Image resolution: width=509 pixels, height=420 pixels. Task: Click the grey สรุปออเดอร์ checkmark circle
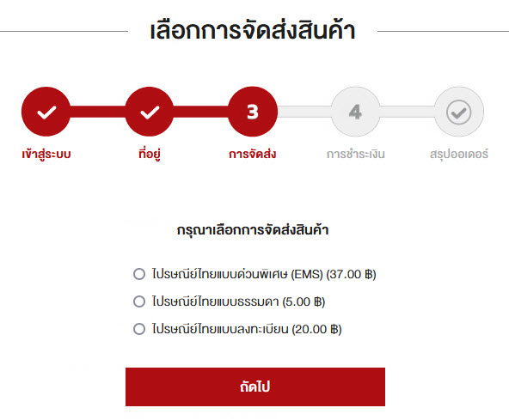click(459, 112)
